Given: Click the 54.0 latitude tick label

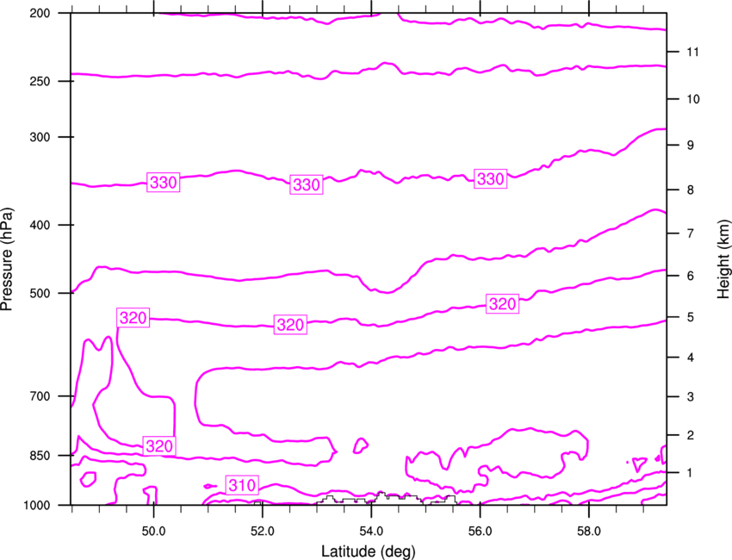Looking at the screenshot, I should (371, 532).
